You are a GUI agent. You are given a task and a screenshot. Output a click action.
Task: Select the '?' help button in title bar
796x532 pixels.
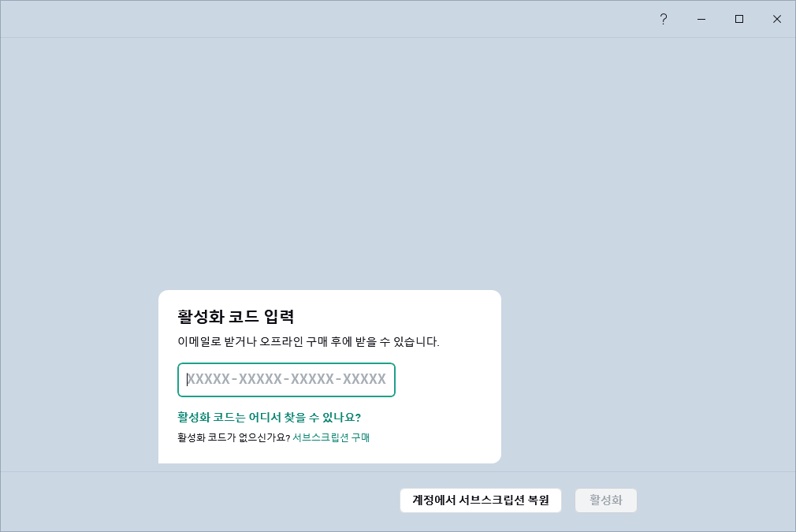click(x=663, y=19)
